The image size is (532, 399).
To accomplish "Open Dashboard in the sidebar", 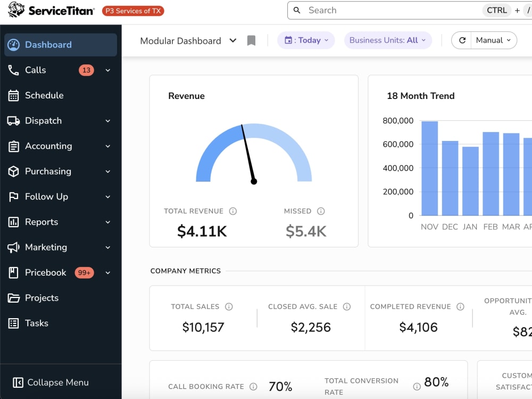I will pos(61,45).
